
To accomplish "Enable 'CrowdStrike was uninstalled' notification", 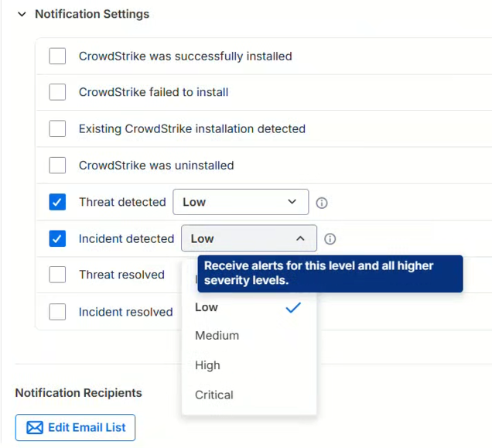I will 57,165.
